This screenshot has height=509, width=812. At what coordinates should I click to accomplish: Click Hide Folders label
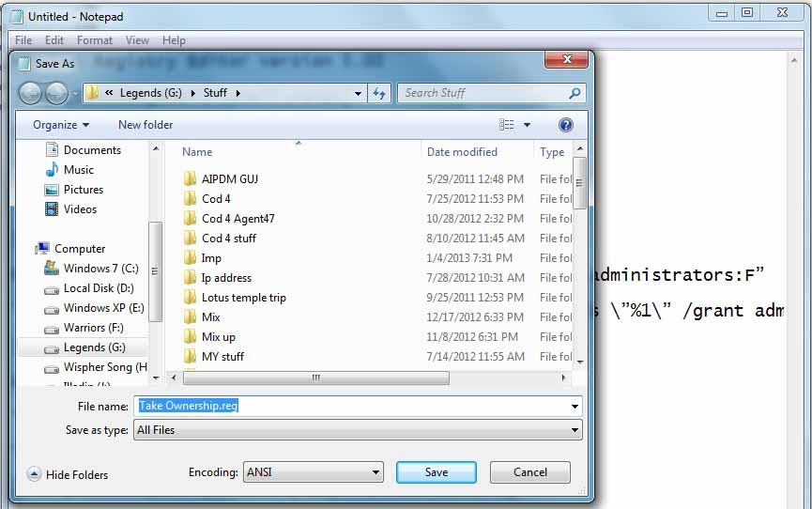coord(77,475)
